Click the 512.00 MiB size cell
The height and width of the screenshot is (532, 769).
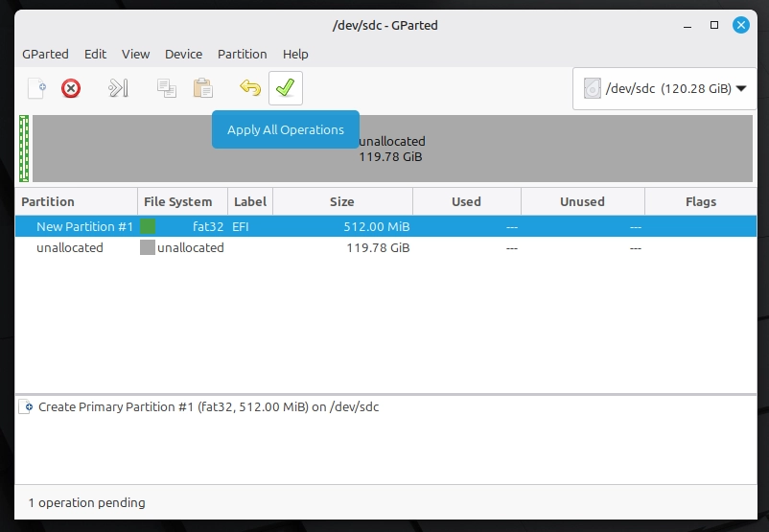pos(377,226)
